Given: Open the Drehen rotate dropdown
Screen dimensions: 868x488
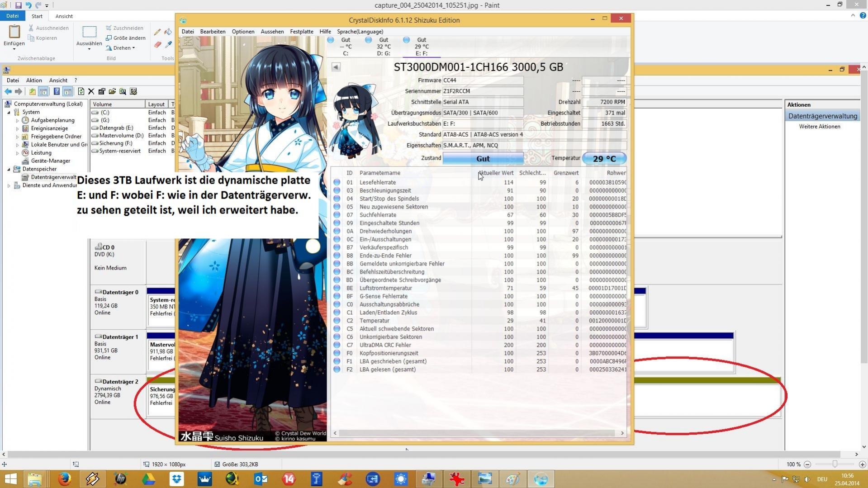Looking at the screenshot, I should [x=120, y=48].
